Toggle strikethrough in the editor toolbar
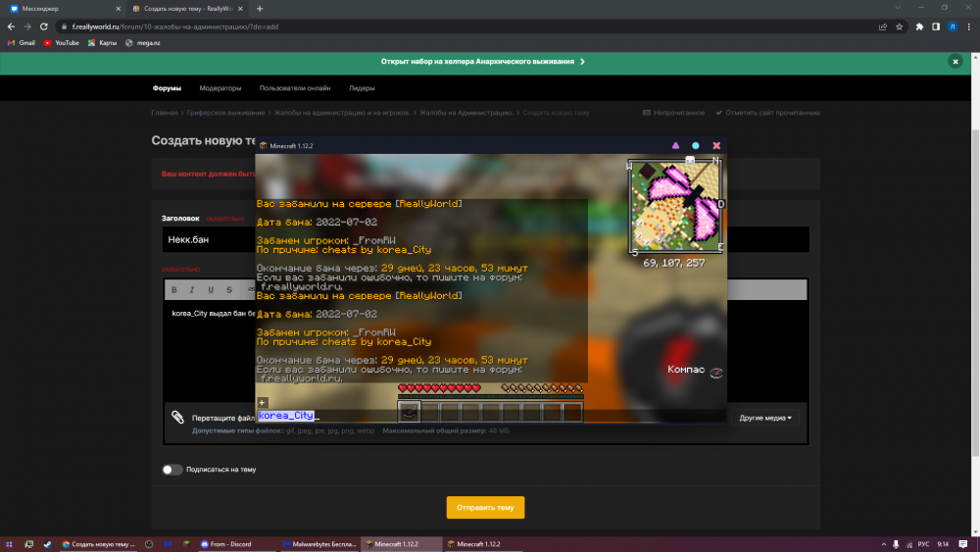 [x=229, y=289]
